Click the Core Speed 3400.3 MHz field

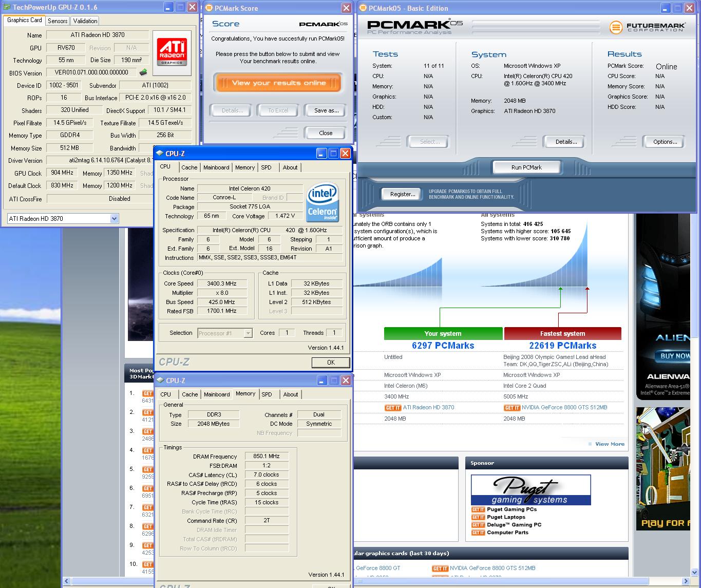(x=222, y=283)
